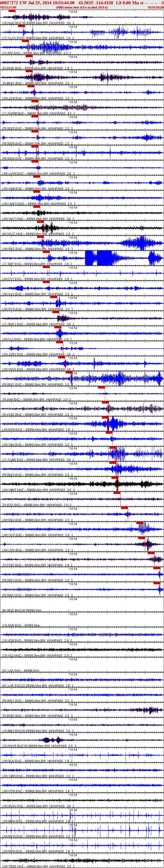
Task: Select the 'UW JCW EHZ' station label
Action: point(12,99)
